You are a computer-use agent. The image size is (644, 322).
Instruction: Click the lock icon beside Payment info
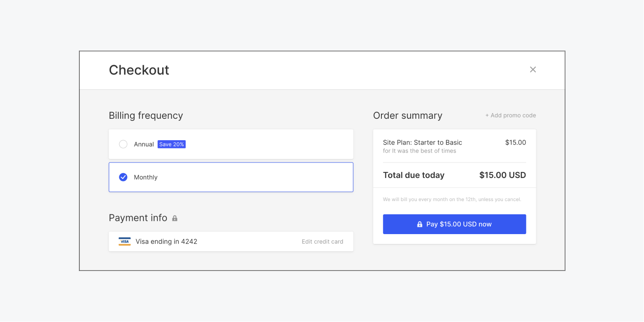tap(175, 218)
